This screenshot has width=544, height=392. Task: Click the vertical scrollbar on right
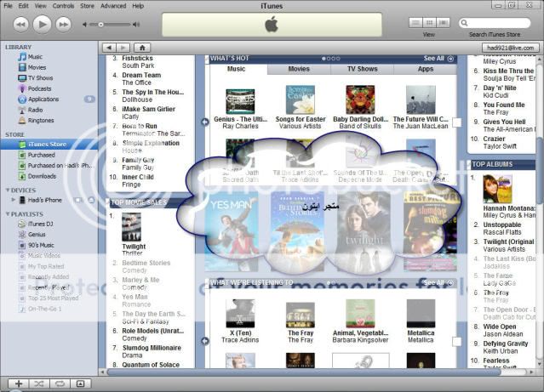[541, 170]
